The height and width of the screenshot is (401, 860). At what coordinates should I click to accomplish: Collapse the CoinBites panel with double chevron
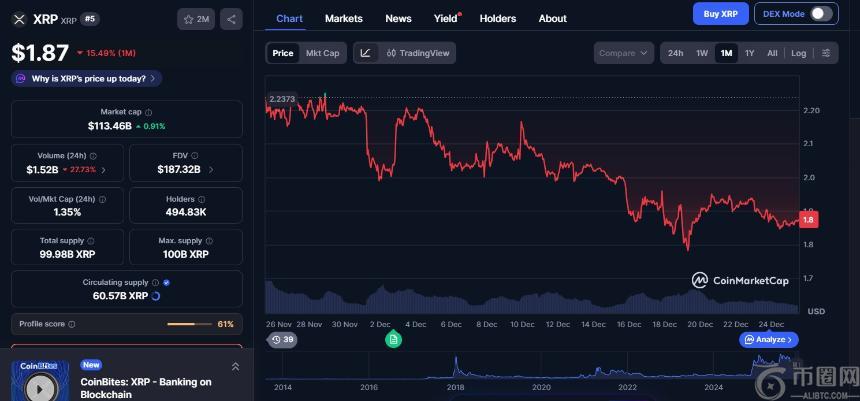(235, 367)
